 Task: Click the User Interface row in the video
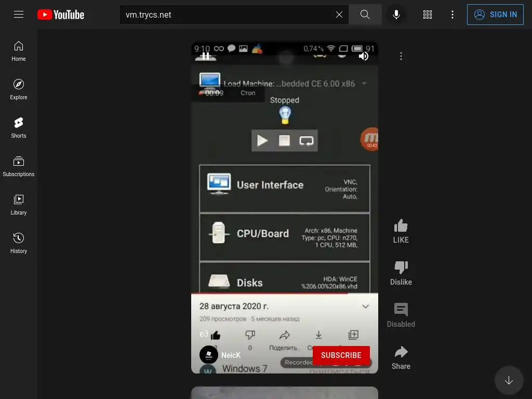pyautogui.click(x=284, y=189)
